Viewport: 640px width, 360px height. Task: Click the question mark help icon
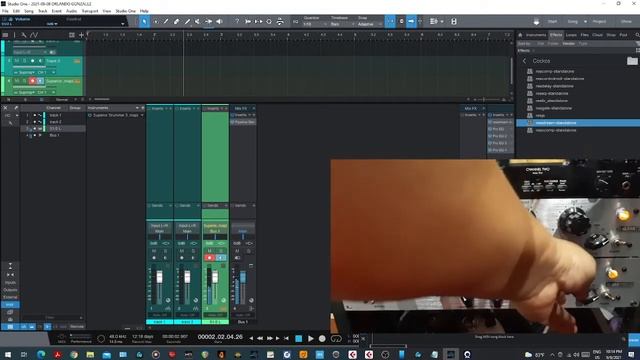tap(237, 21)
